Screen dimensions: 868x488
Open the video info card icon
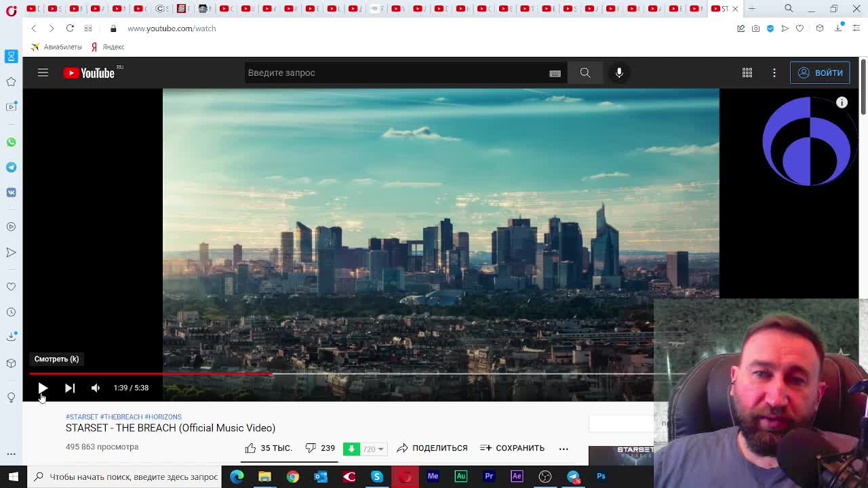[842, 102]
